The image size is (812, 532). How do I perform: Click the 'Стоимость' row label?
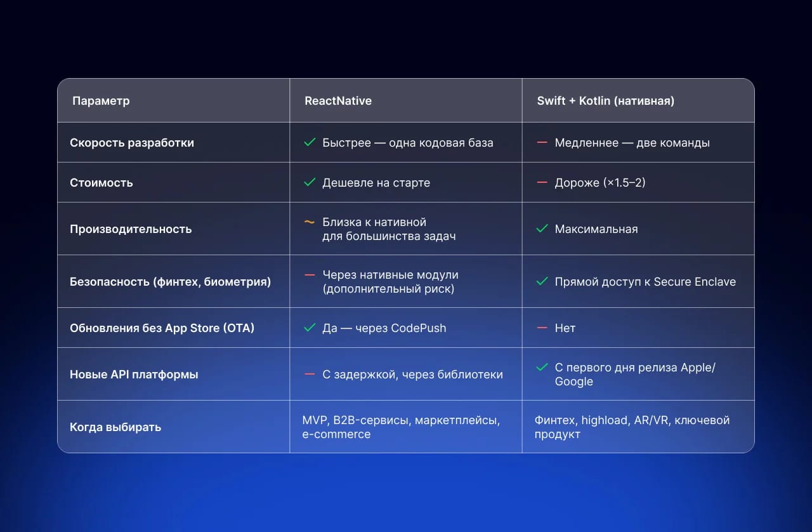(101, 182)
